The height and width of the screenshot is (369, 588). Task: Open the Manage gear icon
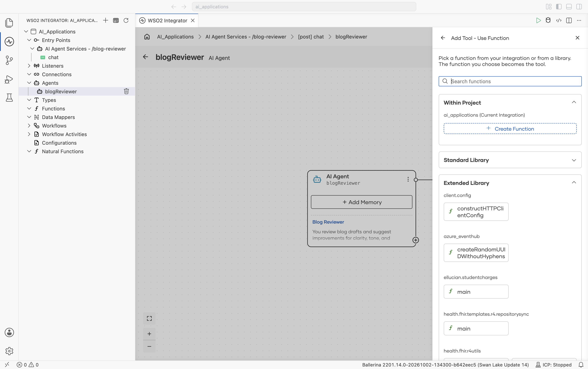pyautogui.click(x=9, y=351)
